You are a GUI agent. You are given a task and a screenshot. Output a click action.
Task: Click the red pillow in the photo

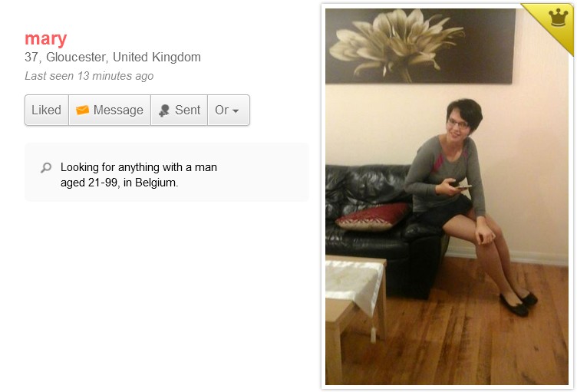tap(373, 217)
